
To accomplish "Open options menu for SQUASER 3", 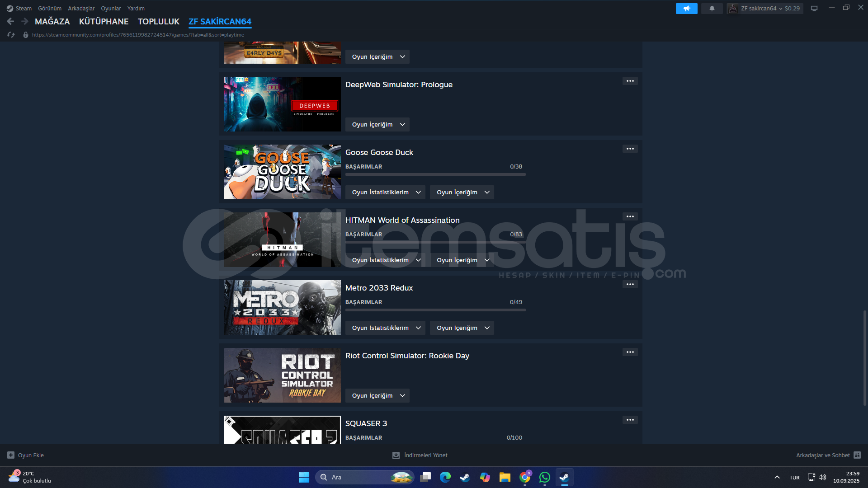I will (630, 420).
